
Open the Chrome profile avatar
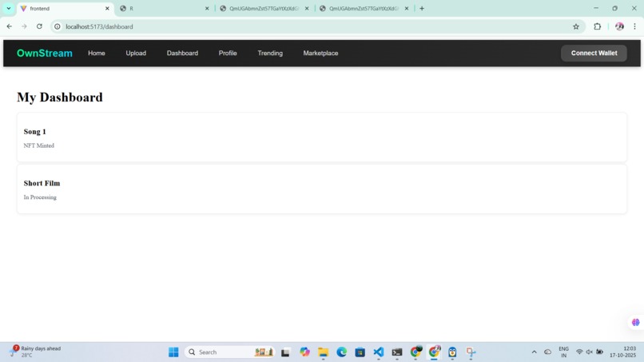click(619, 26)
